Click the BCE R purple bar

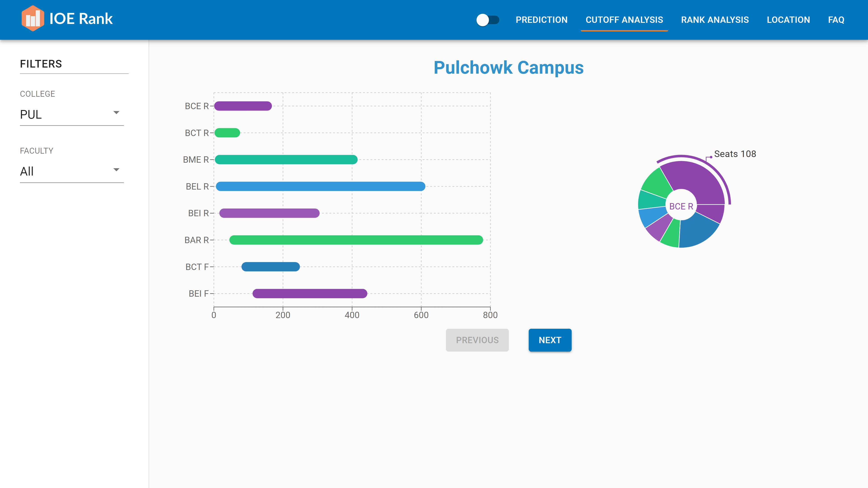(x=243, y=106)
